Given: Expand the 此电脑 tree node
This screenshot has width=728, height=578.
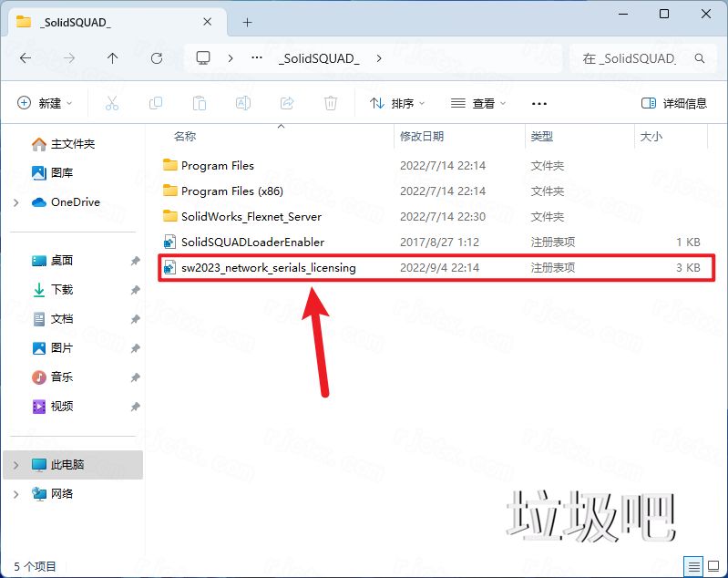Looking at the screenshot, I should pyautogui.click(x=16, y=465).
